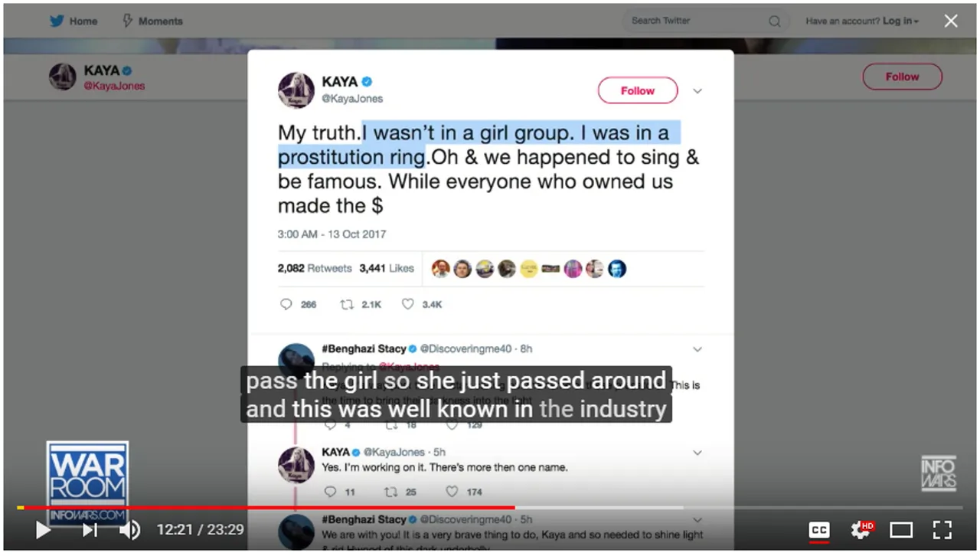
Task: Toggle closed captions CC button
Action: (x=819, y=529)
